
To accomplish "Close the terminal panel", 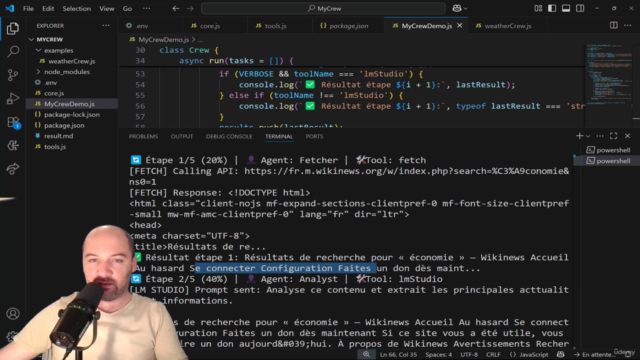I will [x=627, y=136].
